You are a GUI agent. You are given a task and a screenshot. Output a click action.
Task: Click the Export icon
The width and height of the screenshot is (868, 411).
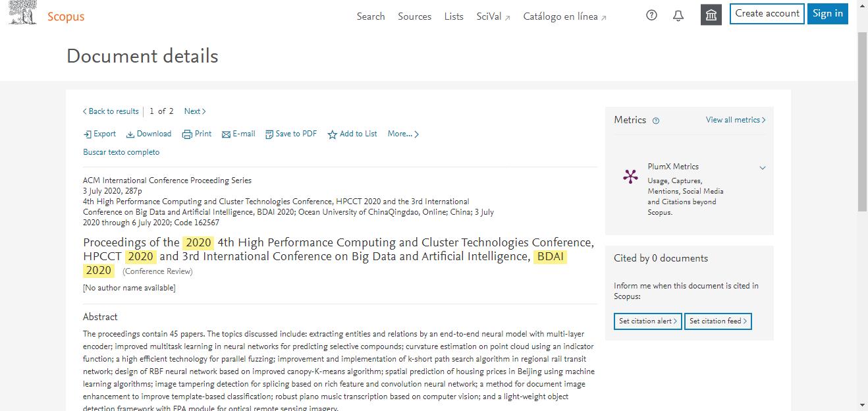(88, 134)
